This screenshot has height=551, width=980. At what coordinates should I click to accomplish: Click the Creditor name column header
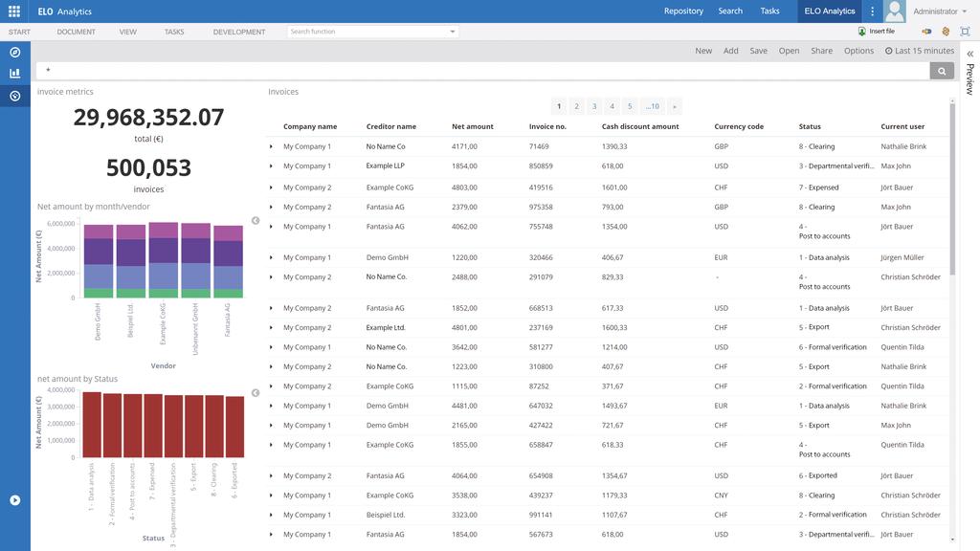(391, 127)
